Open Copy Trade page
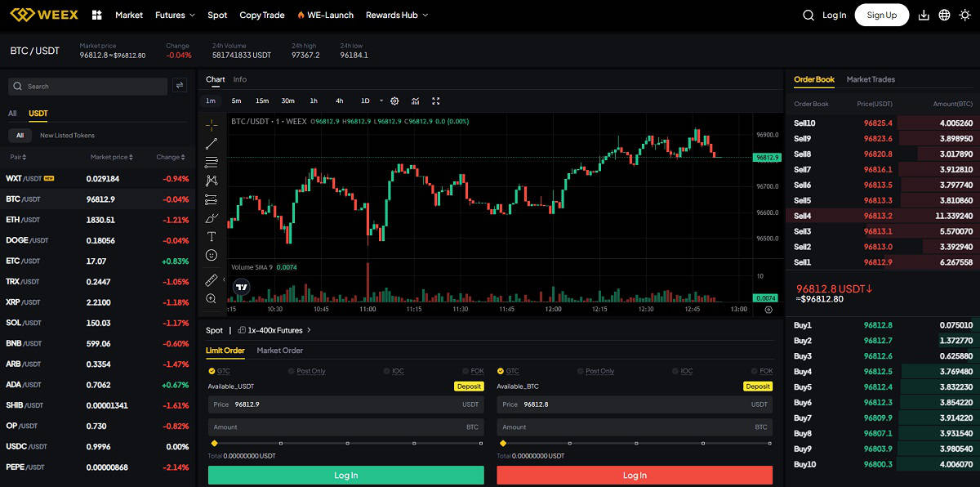The image size is (980, 487). click(x=262, y=15)
